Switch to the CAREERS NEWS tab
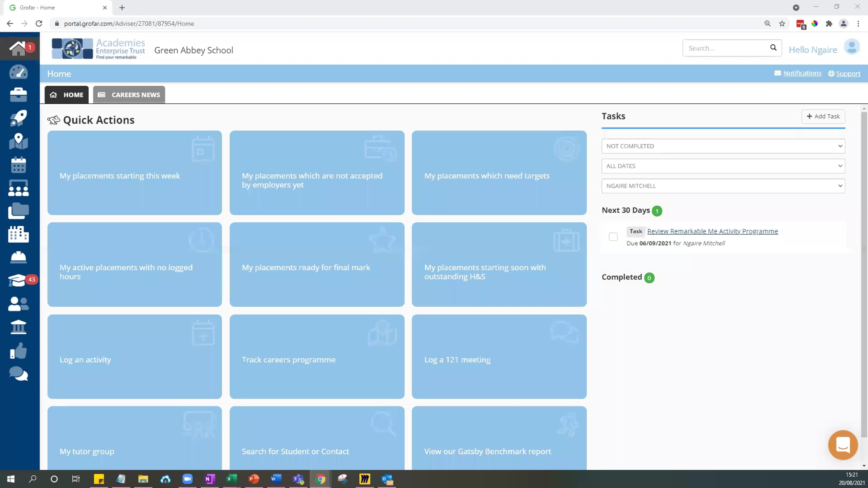 tap(129, 95)
